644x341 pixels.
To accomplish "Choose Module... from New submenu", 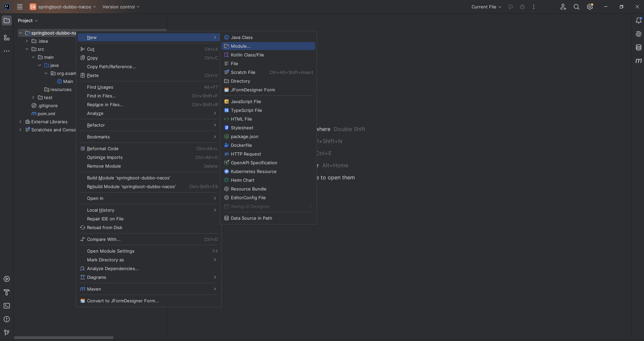I will [x=268, y=46].
